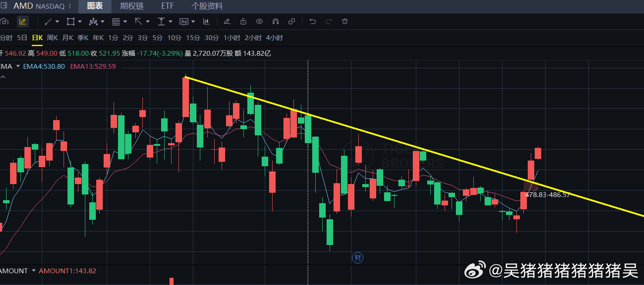Collapse chart legend with up chevron
The width and height of the screenshot is (644, 285).
pyautogui.click(x=3, y=77)
